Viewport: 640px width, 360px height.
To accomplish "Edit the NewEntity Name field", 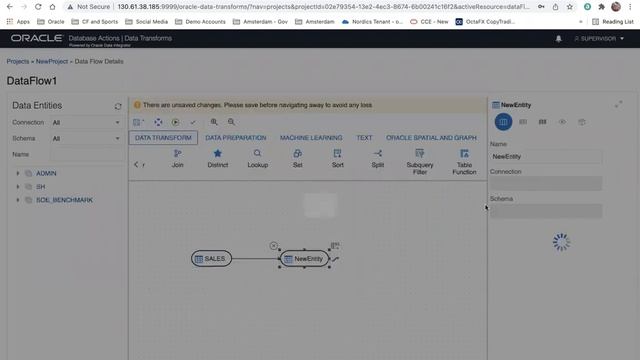I will 546,156.
